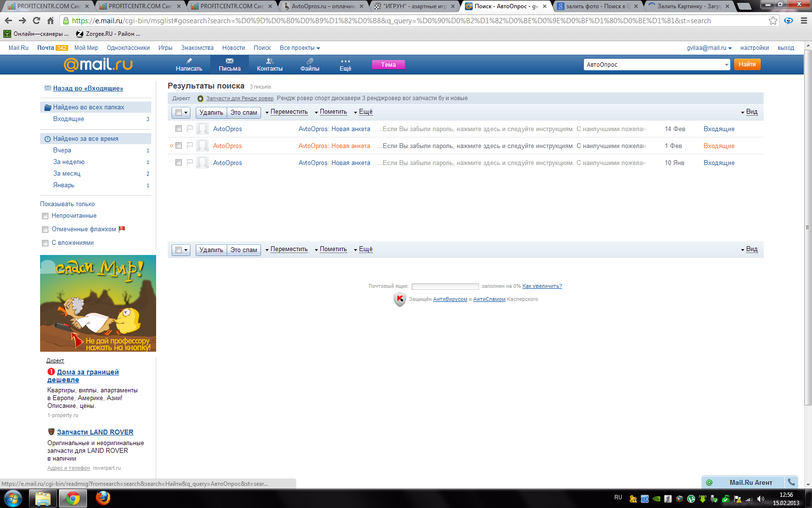The height and width of the screenshot is (508, 812).
Task: Open Chrome menu hamburger icon
Action: point(804,21)
